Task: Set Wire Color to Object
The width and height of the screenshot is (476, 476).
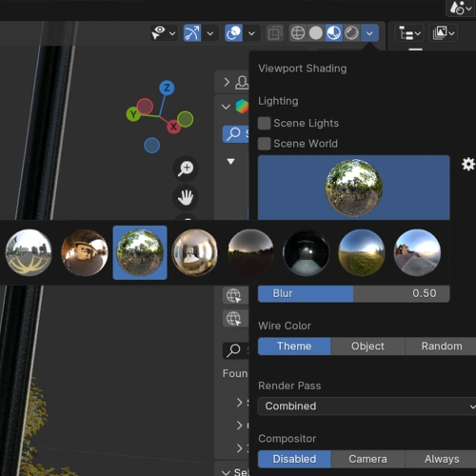Action: [x=367, y=347]
